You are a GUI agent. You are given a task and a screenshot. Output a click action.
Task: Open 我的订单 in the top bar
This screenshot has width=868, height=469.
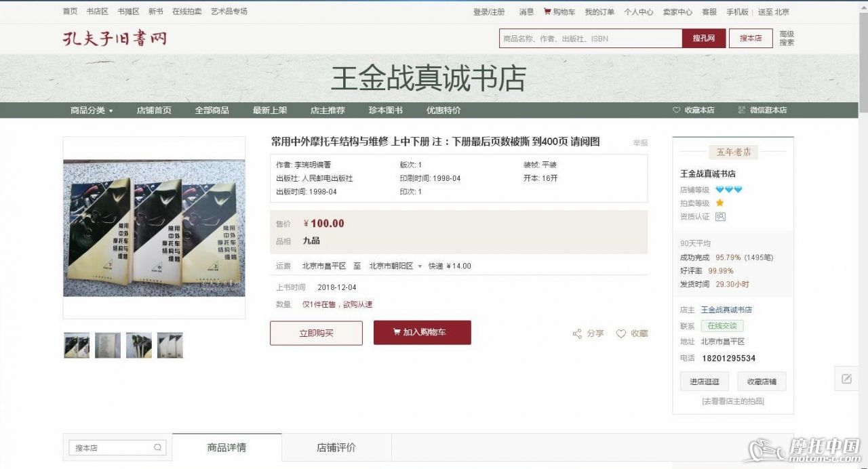point(599,12)
